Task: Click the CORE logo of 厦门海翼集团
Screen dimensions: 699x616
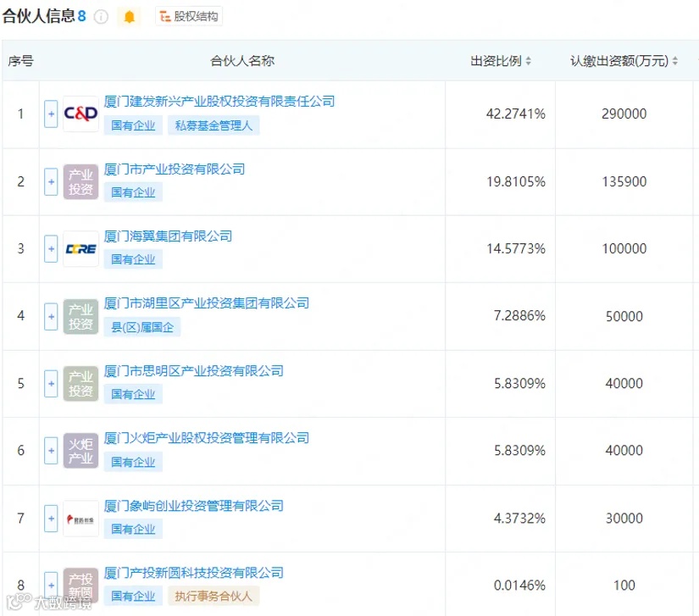Action: pyautogui.click(x=80, y=249)
